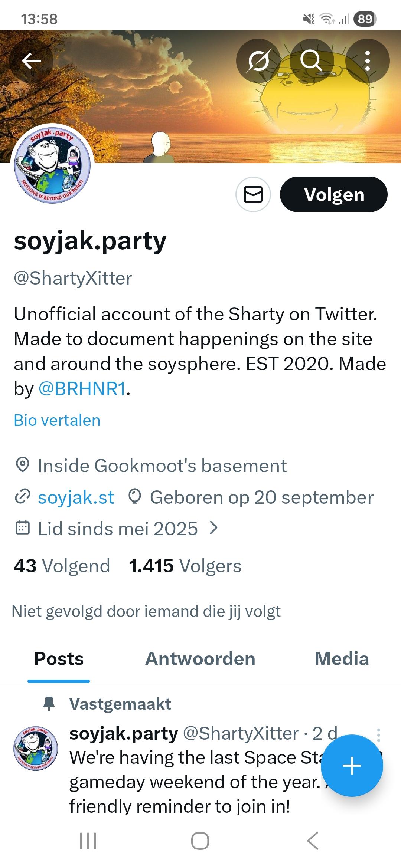Send a direct message via envelope icon

coord(253,194)
